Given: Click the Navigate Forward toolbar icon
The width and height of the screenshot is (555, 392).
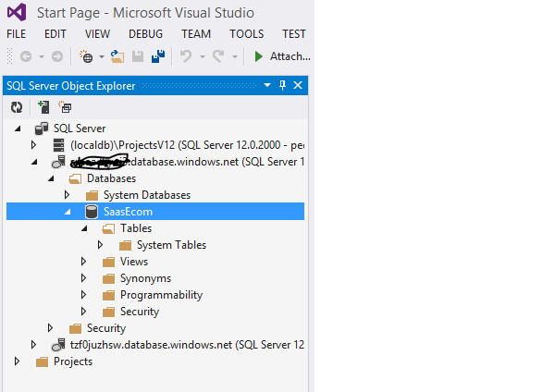Looking at the screenshot, I should [57, 56].
